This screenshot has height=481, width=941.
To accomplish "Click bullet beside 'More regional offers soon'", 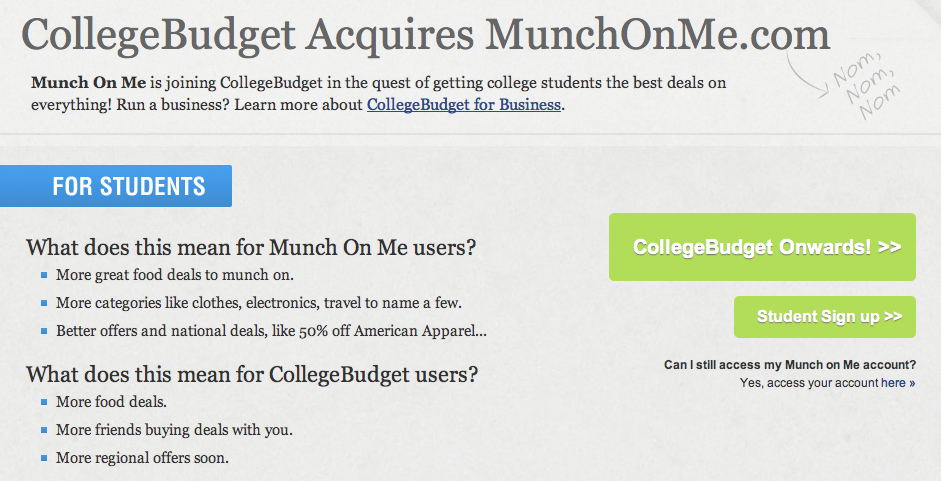I will pos(45,459).
